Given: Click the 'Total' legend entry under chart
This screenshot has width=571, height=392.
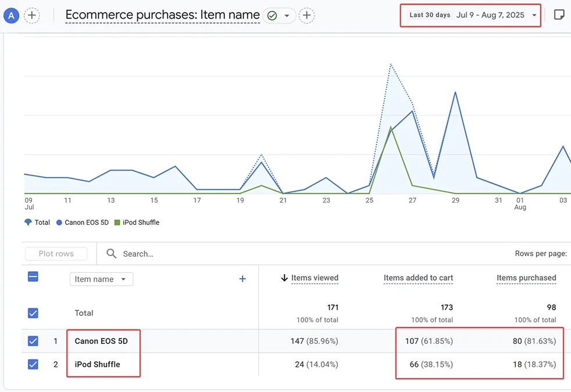Looking at the screenshot, I should (37, 222).
